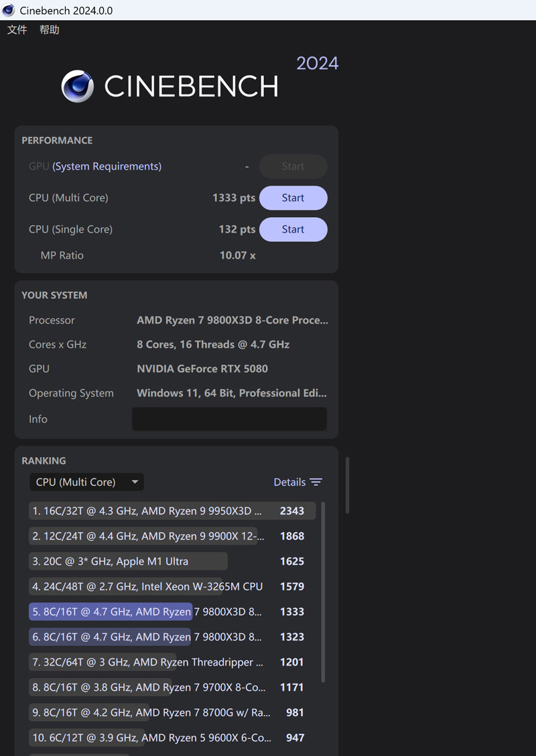Show ranking Details
The height and width of the screenshot is (756, 536).
point(289,482)
